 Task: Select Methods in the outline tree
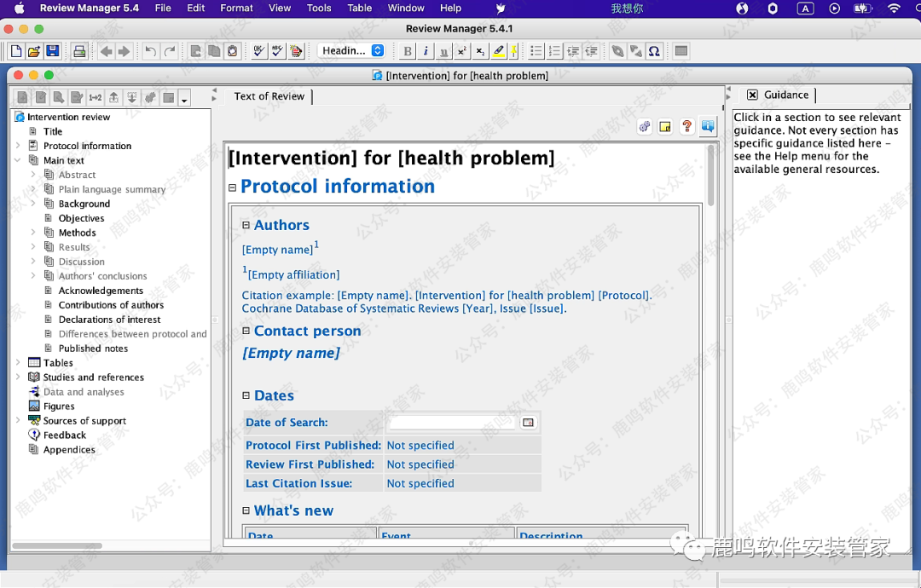[77, 233]
